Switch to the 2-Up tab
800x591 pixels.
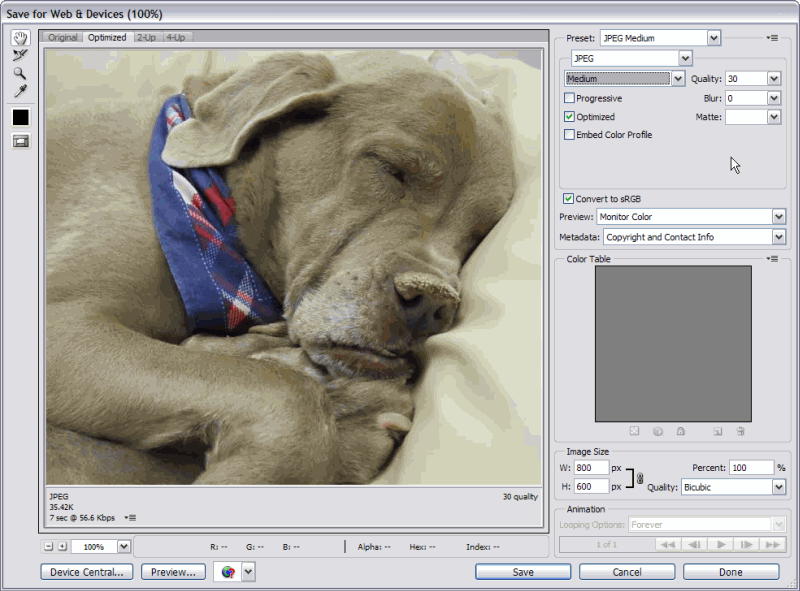pos(146,37)
